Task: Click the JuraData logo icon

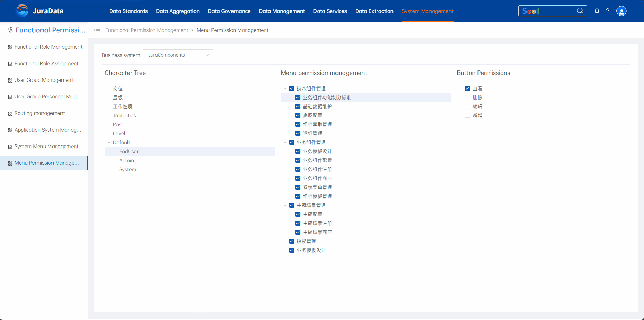Action: pos(22,11)
